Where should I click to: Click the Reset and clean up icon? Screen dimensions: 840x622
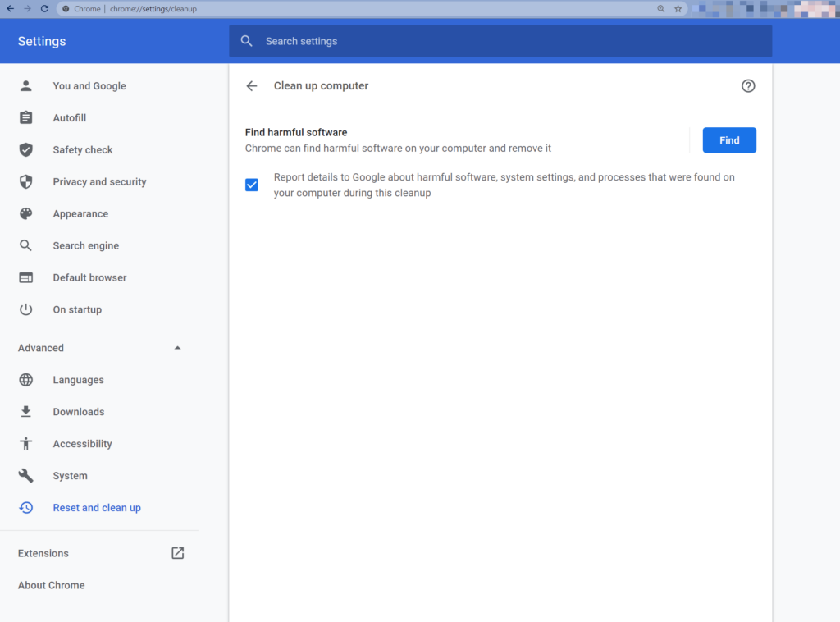pos(25,507)
